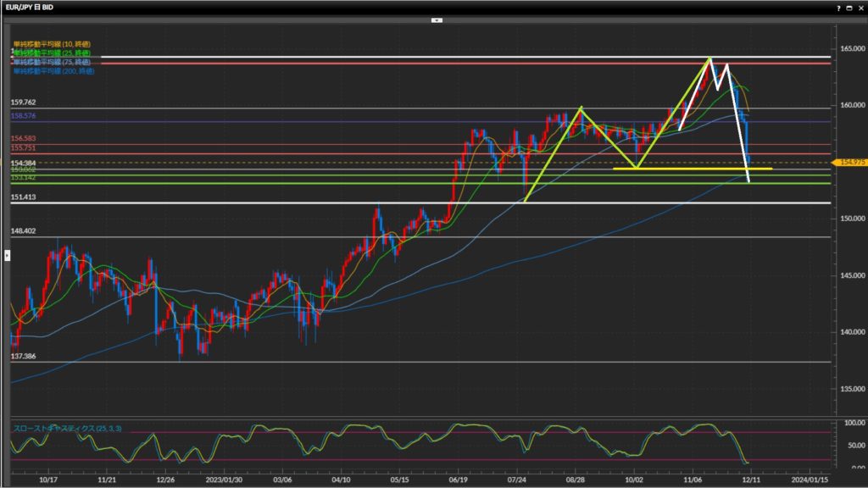Select the 148.402 horizontal line label
The height and width of the screenshot is (488, 868).
coord(23,230)
